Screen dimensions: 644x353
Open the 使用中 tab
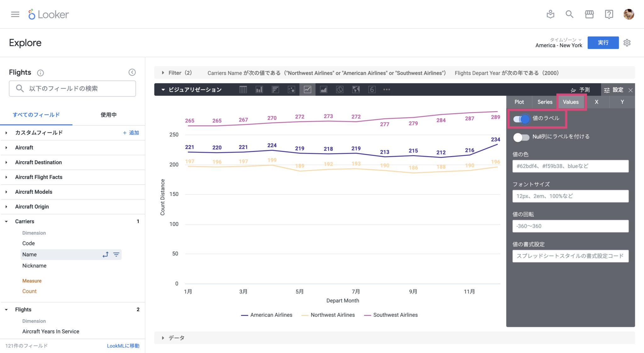tap(108, 115)
